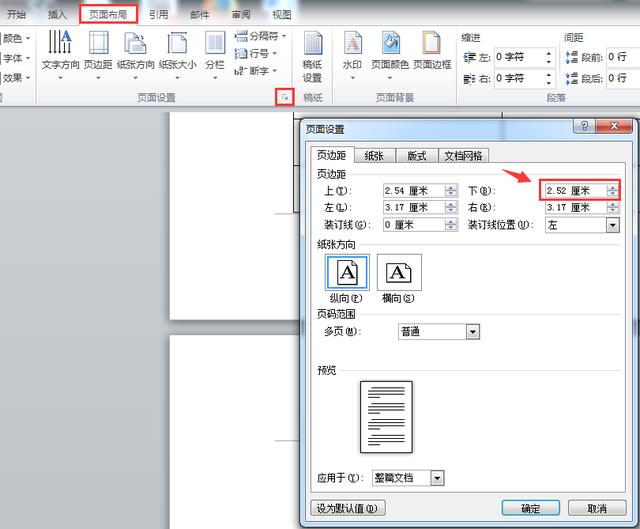640x529 pixels.
Task: Choose 横向 landscape orientation
Action: point(399,278)
